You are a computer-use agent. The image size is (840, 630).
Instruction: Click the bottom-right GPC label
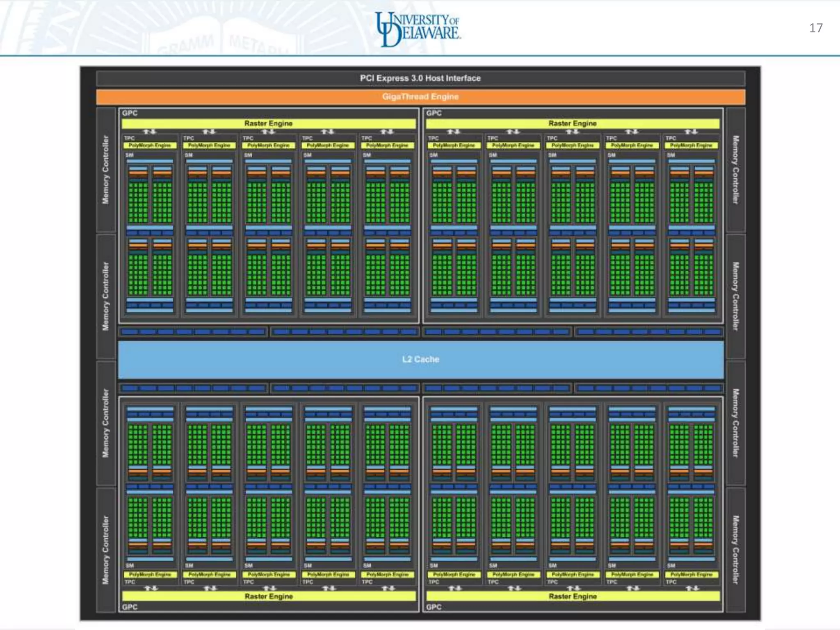coord(434,607)
